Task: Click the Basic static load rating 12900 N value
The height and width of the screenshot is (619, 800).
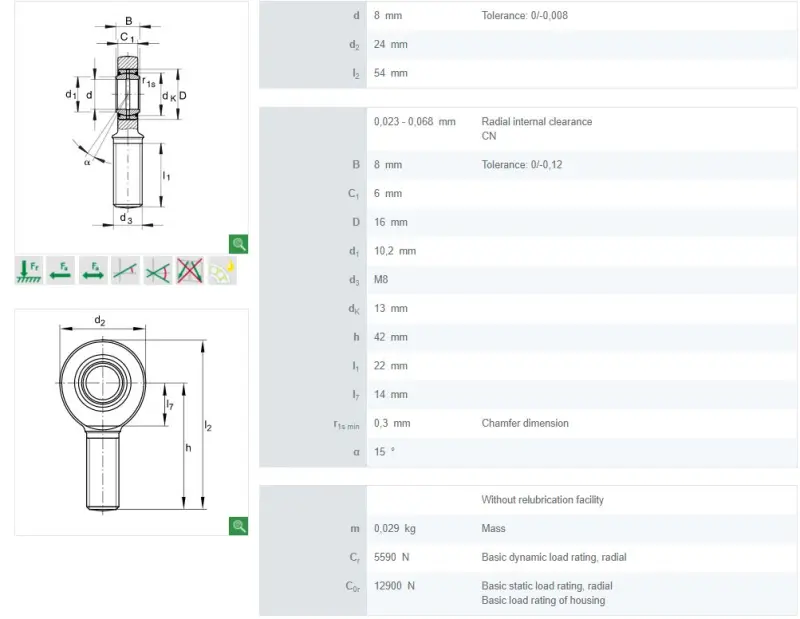Action: pyautogui.click(x=394, y=586)
